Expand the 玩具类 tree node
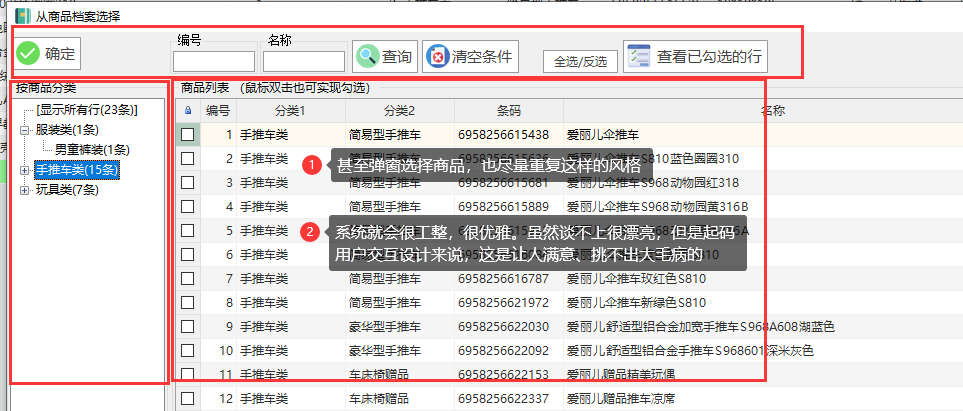Screen dimensions: 963x411 (x=25, y=190)
